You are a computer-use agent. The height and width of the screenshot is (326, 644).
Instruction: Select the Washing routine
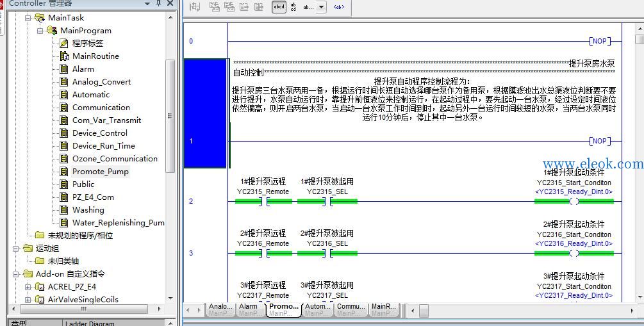(88, 210)
